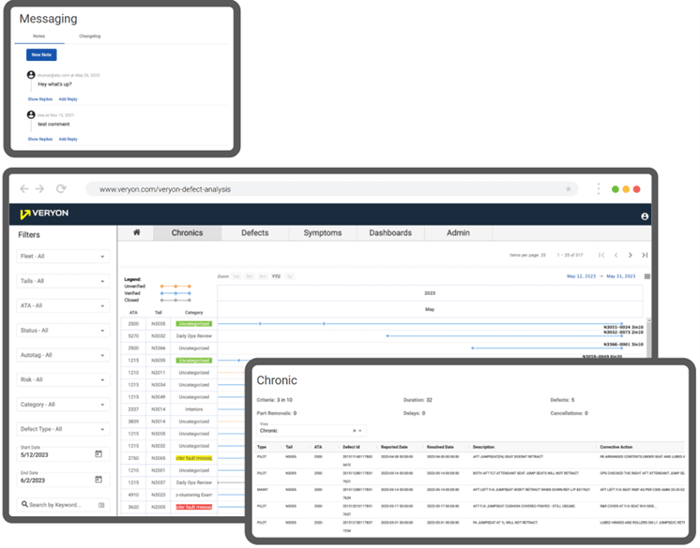Open the Dashboards tab

point(390,233)
